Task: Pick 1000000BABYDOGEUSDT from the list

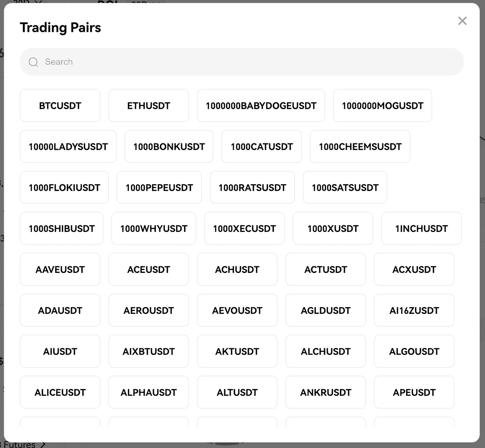Action: pos(261,105)
